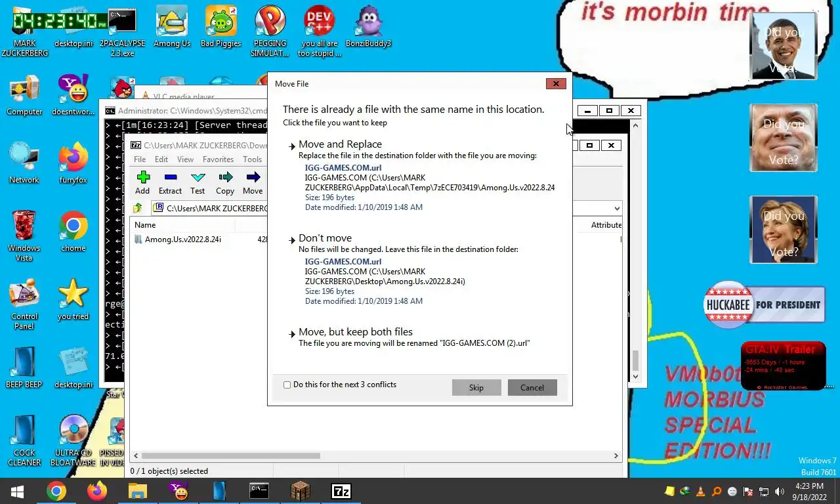
Task: Open the COCK CLEANER desktop icon
Action: pos(24,441)
